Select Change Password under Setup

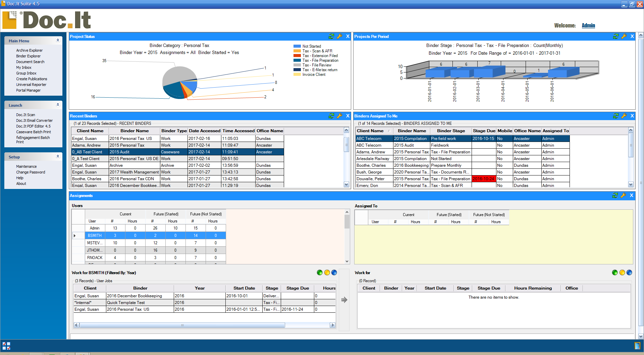tap(31, 172)
